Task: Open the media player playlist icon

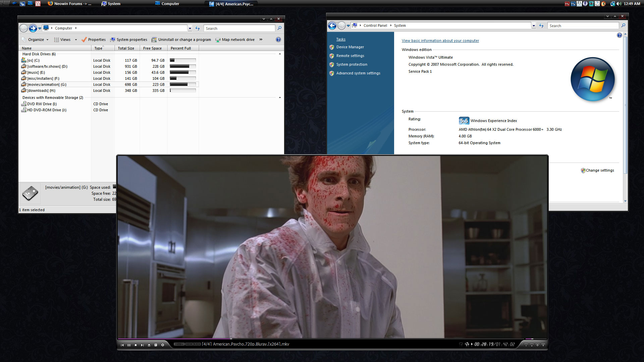Action: click(x=156, y=345)
